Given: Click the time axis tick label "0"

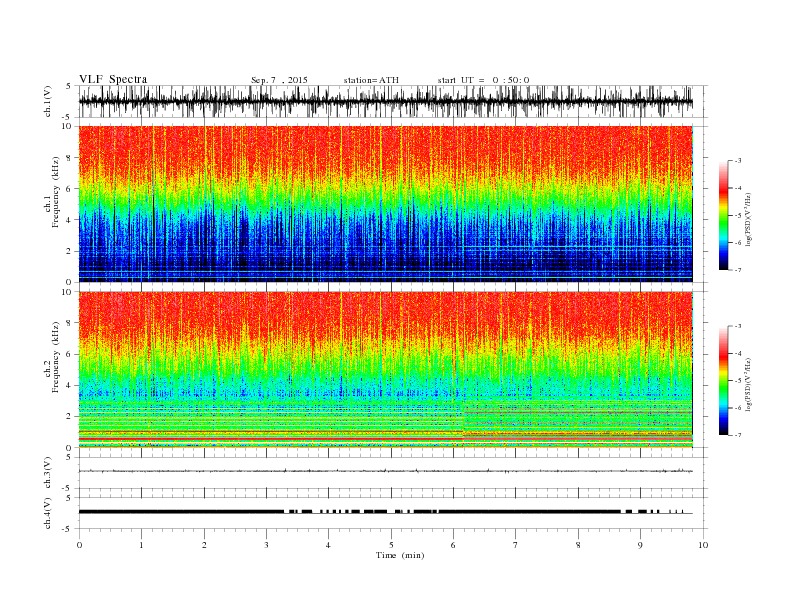Looking at the screenshot, I should tap(79, 545).
